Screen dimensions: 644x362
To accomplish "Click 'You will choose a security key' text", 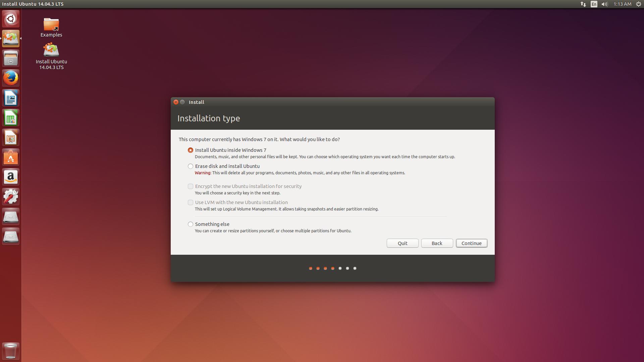I will [237, 193].
